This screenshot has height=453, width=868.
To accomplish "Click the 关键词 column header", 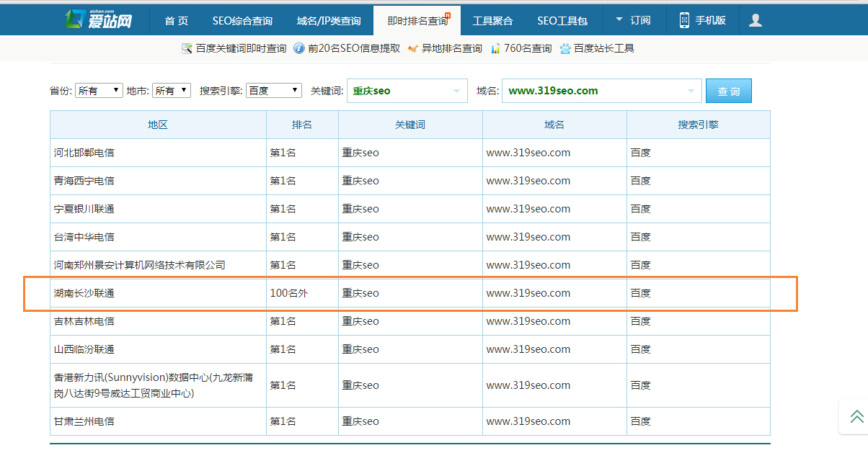I will (x=410, y=125).
